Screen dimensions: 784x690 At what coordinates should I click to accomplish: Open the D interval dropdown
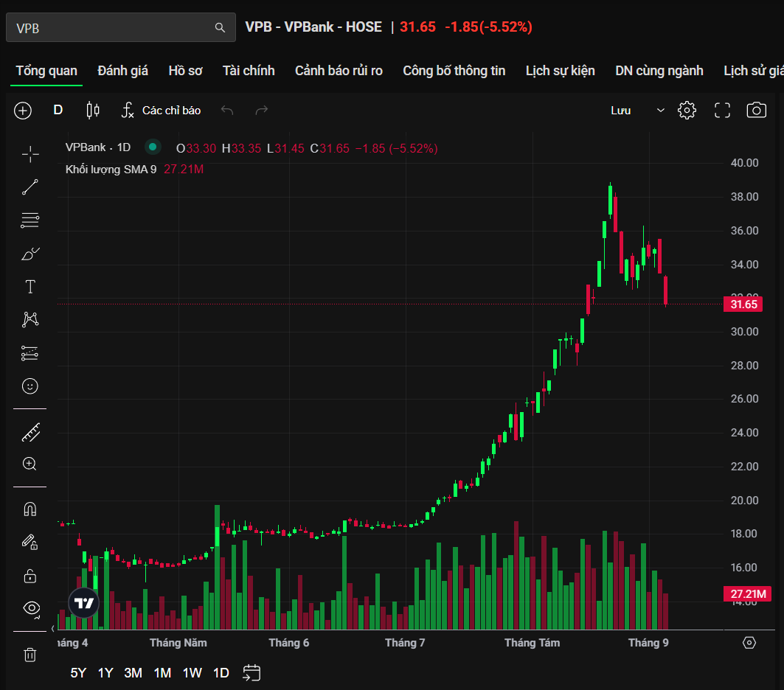coord(58,110)
